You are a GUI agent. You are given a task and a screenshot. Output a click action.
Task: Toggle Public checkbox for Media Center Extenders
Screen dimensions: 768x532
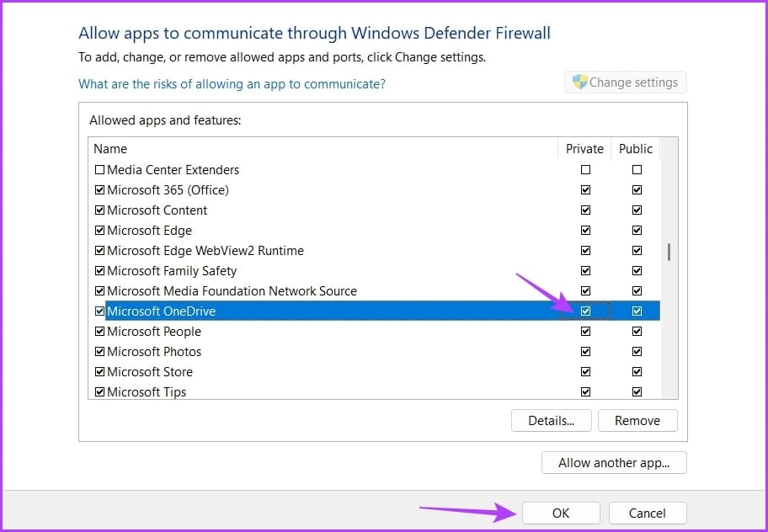pos(637,170)
